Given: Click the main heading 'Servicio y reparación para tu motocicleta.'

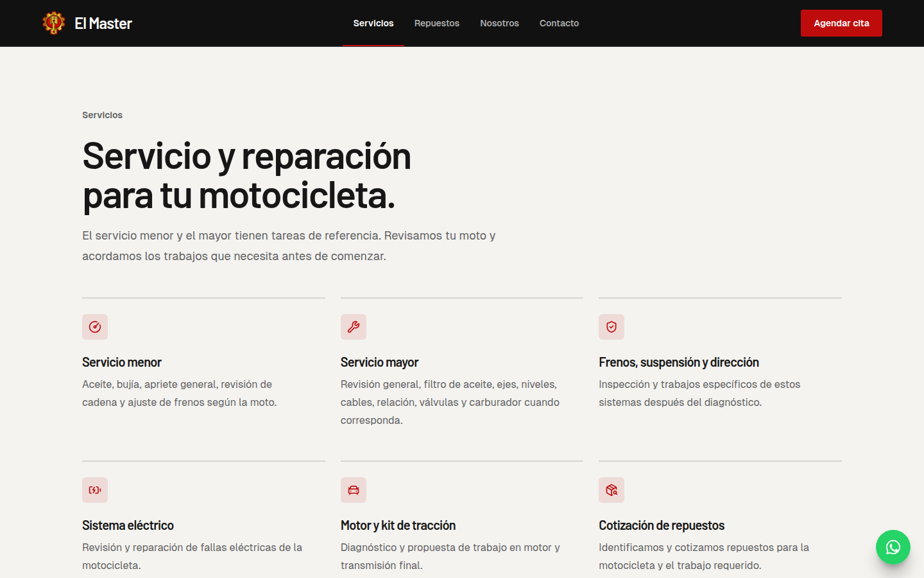Looking at the screenshot, I should click(x=247, y=175).
